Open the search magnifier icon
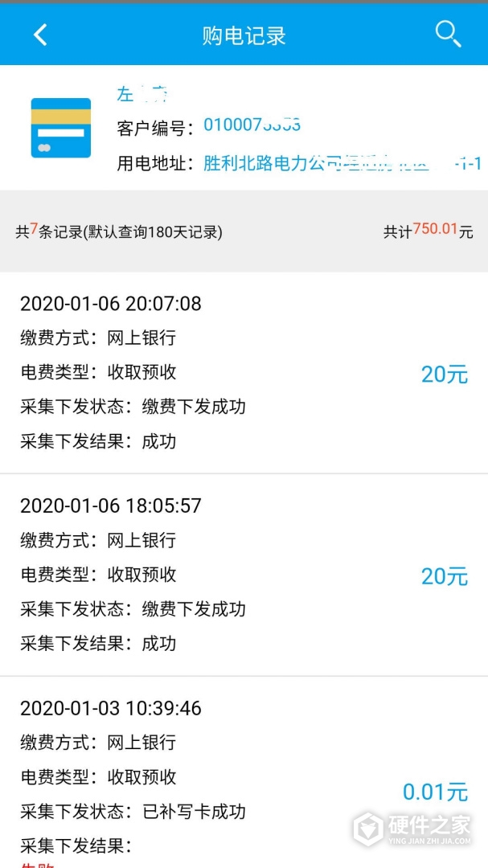Image resolution: width=488 pixels, height=868 pixels. (448, 34)
